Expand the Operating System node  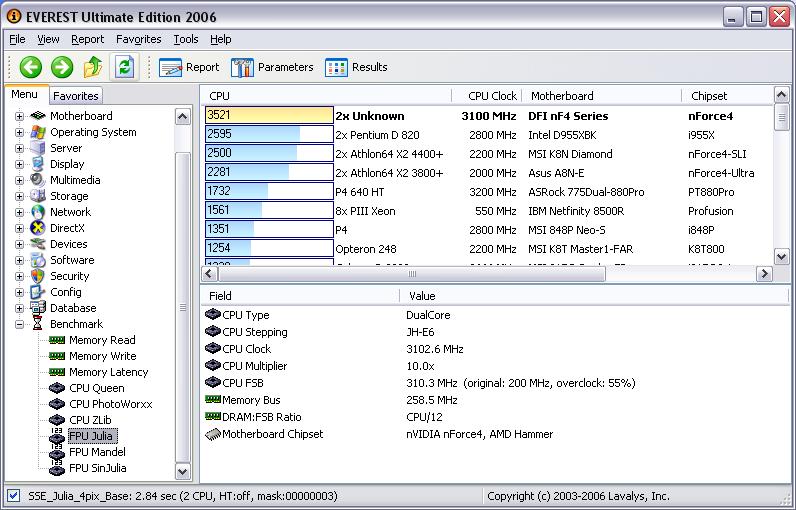pyautogui.click(x=19, y=132)
